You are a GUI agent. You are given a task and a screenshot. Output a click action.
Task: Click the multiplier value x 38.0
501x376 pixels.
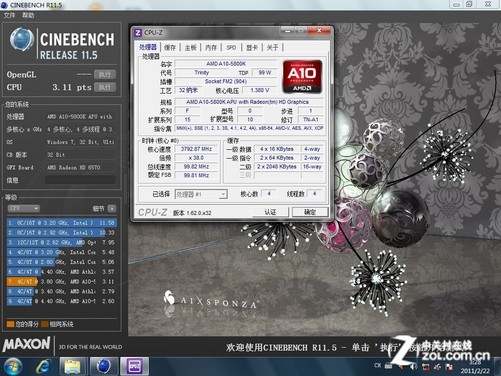[x=196, y=158]
